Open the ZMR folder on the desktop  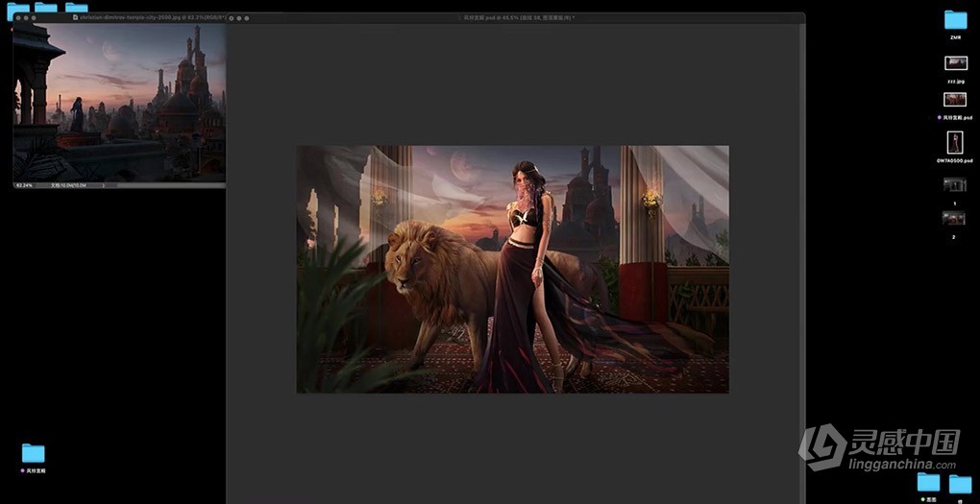click(x=954, y=20)
